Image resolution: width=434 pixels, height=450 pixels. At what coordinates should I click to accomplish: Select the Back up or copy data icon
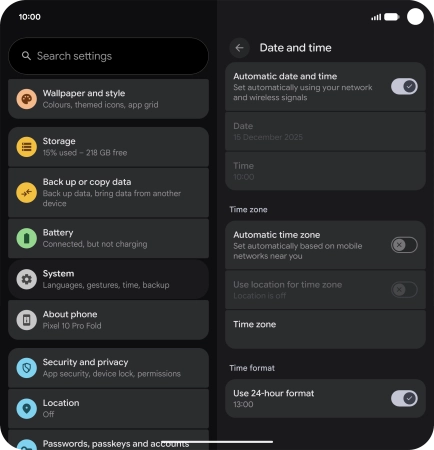(27, 193)
